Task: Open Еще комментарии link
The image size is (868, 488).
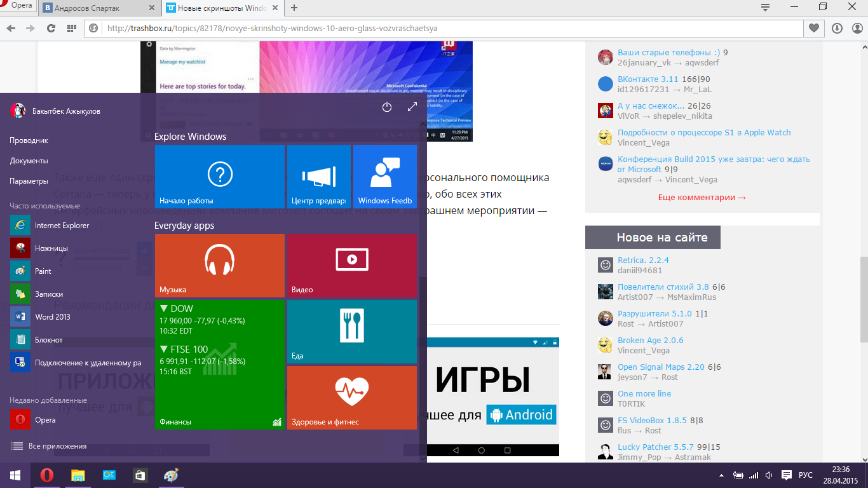Action: 702,198
